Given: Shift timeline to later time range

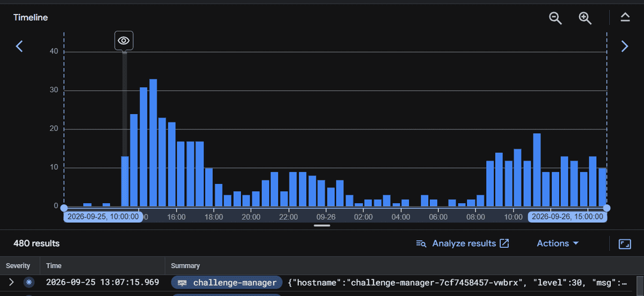Looking at the screenshot, I should click(x=624, y=47).
